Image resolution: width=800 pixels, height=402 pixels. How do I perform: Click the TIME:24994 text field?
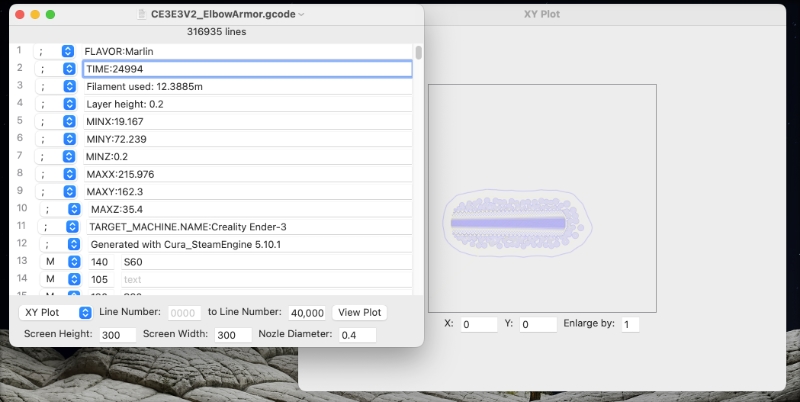pyautogui.click(x=247, y=69)
